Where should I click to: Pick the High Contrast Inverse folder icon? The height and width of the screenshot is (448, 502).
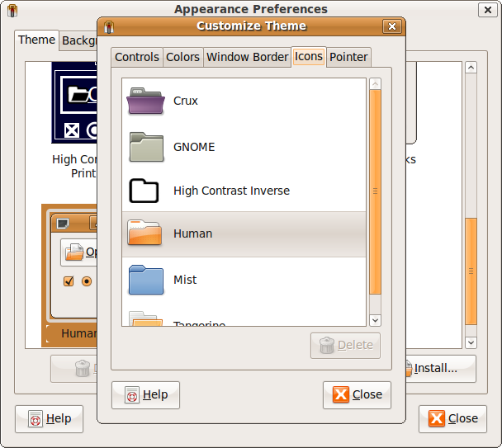[x=144, y=191]
